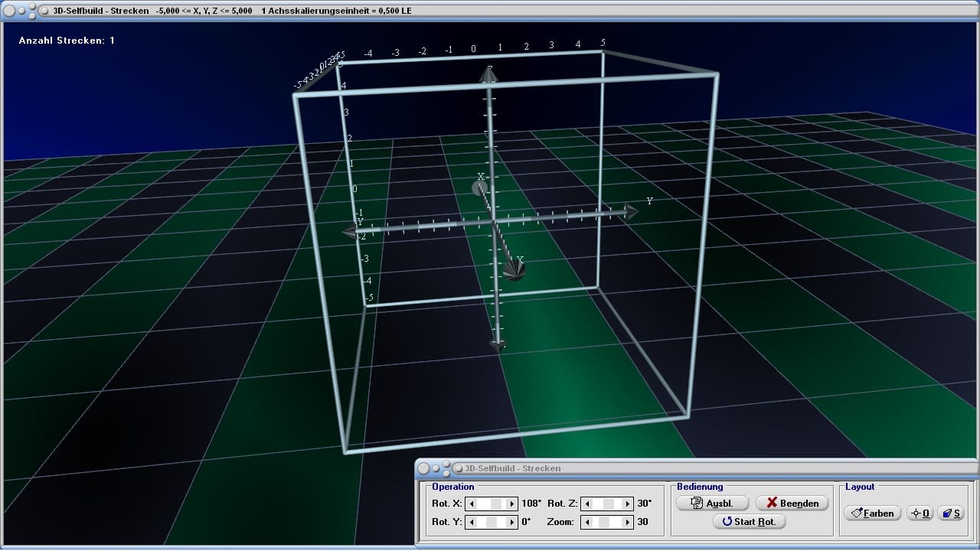Click the Zoom value 30

[642, 522]
